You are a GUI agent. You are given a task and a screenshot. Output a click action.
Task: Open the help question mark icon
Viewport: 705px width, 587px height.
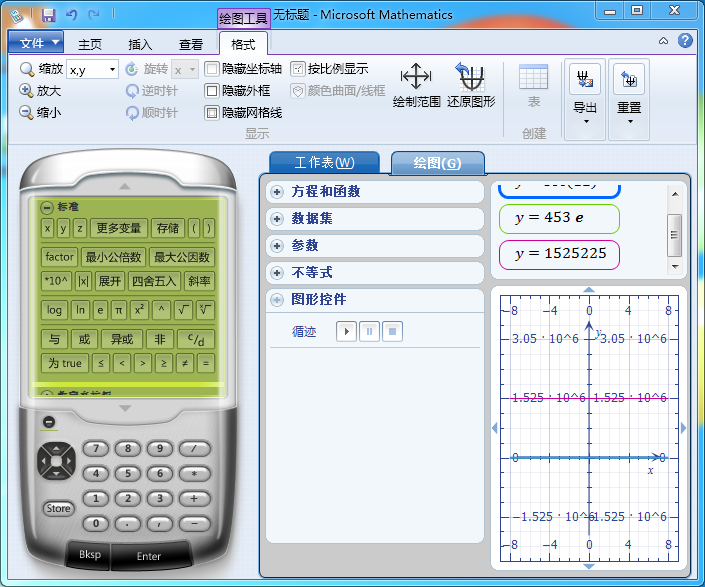[685, 41]
